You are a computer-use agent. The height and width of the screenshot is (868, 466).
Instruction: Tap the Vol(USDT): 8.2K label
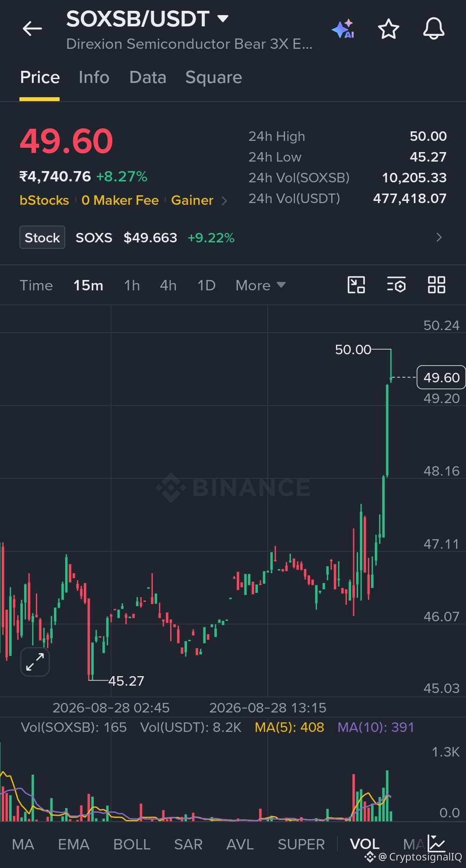[191, 727]
